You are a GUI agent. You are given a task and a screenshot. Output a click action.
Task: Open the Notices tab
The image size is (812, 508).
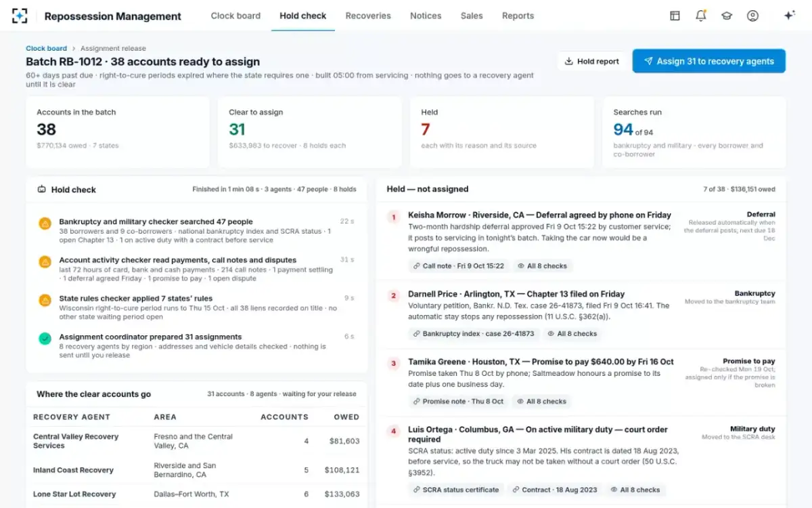click(426, 16)
